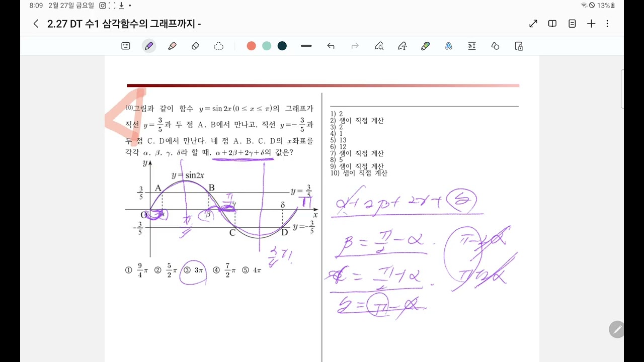Open full screen expand icon

click(533, 24)
